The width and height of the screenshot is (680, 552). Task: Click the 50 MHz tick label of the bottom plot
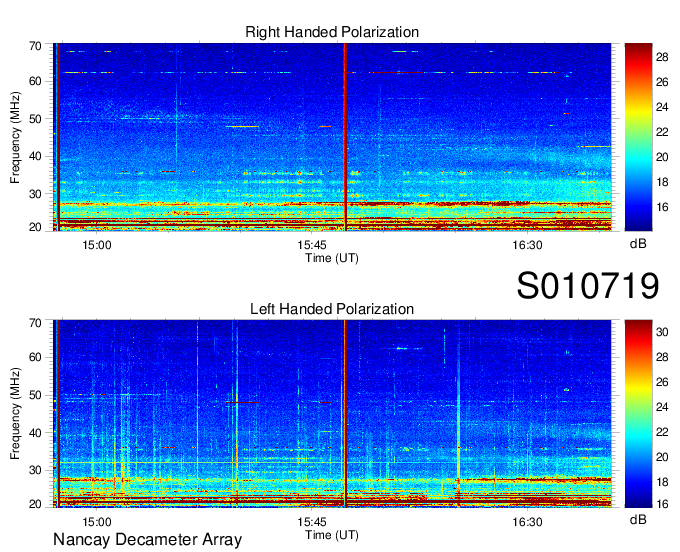[x=35, y=395]
